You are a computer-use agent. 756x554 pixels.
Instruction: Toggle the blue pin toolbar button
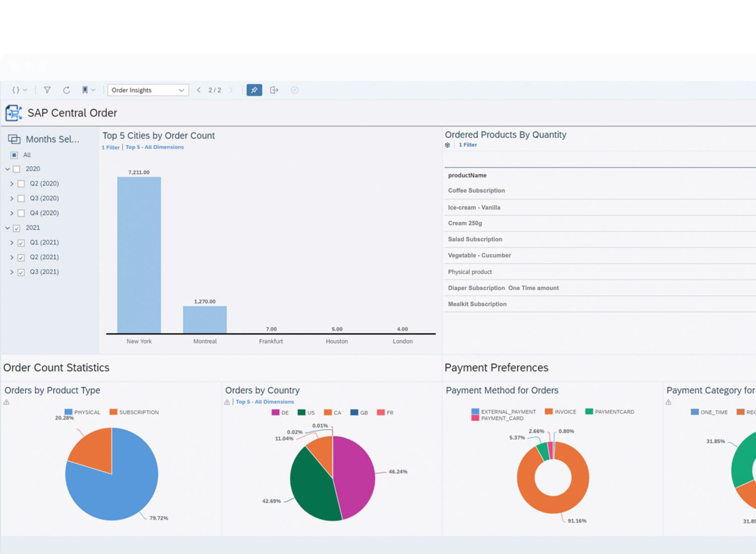coord(254,90)
